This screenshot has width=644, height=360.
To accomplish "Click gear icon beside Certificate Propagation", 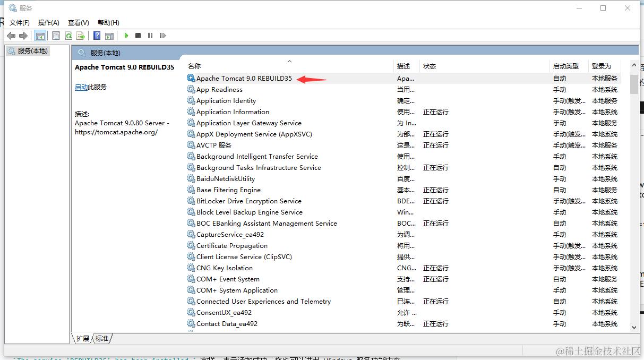I will (191, 245).
